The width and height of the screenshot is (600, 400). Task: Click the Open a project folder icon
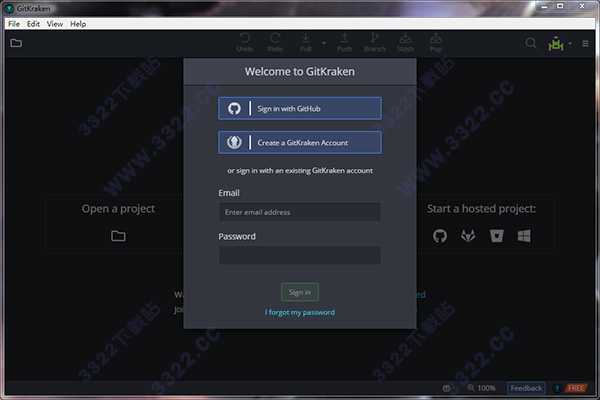point(118,236)
